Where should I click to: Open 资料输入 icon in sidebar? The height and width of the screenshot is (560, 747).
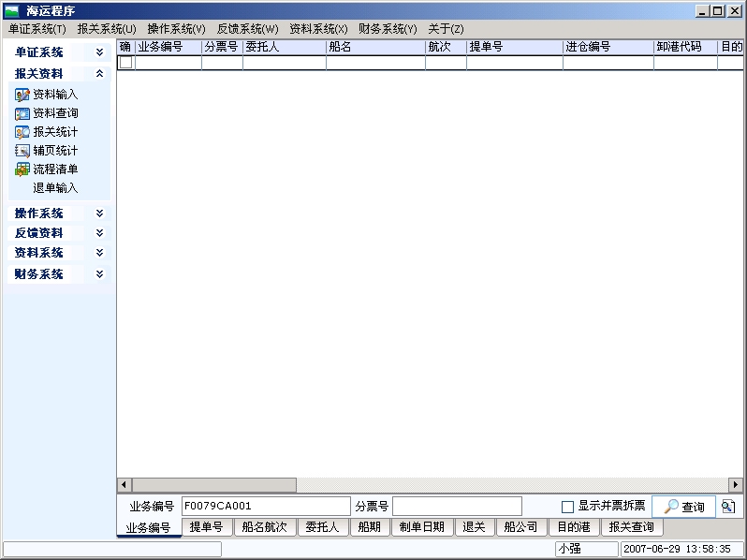click(22, 95)
